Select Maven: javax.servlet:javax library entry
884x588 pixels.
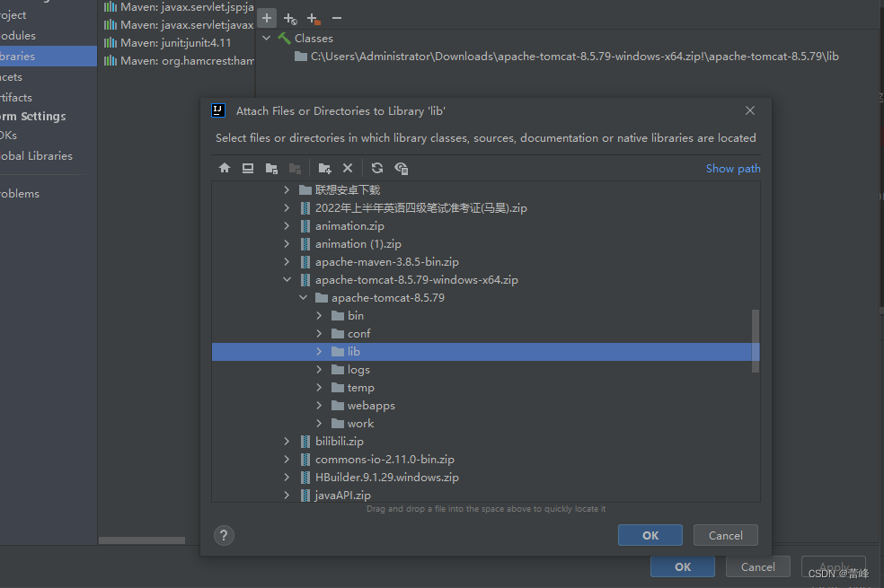pos(176,25)
